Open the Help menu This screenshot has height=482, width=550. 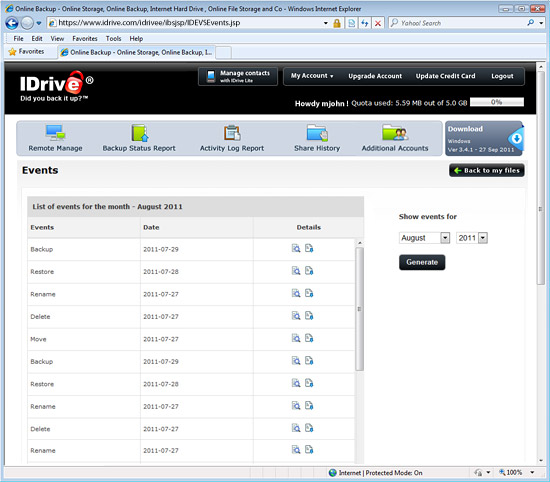tap(136, 39)
